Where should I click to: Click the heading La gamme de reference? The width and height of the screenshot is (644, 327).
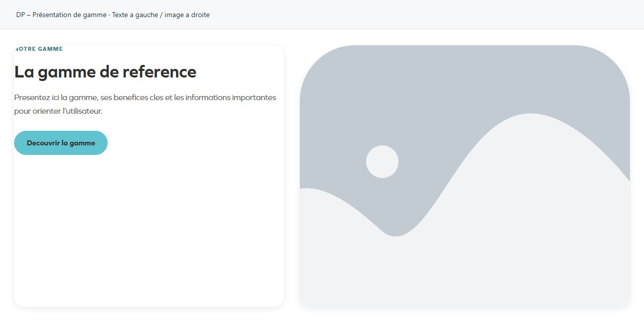coord(105,72)
